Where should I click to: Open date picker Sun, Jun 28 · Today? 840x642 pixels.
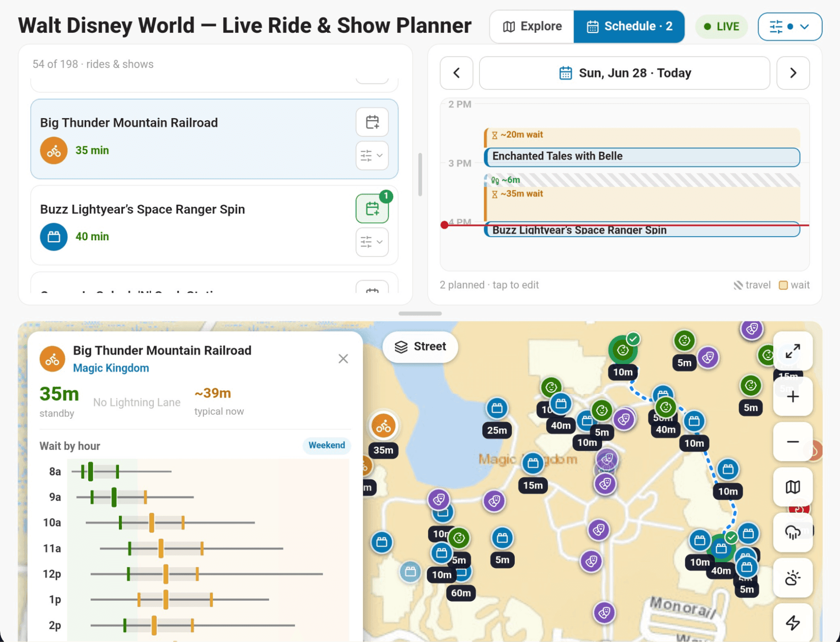point(624,73)
